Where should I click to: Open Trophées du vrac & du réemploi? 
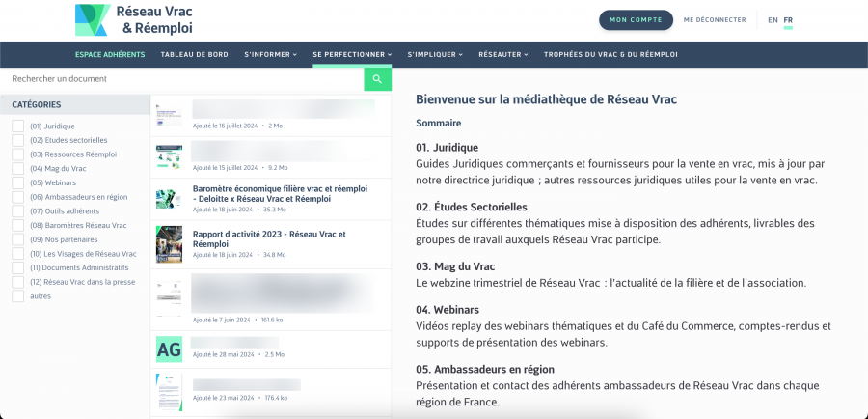pos(610,54)
